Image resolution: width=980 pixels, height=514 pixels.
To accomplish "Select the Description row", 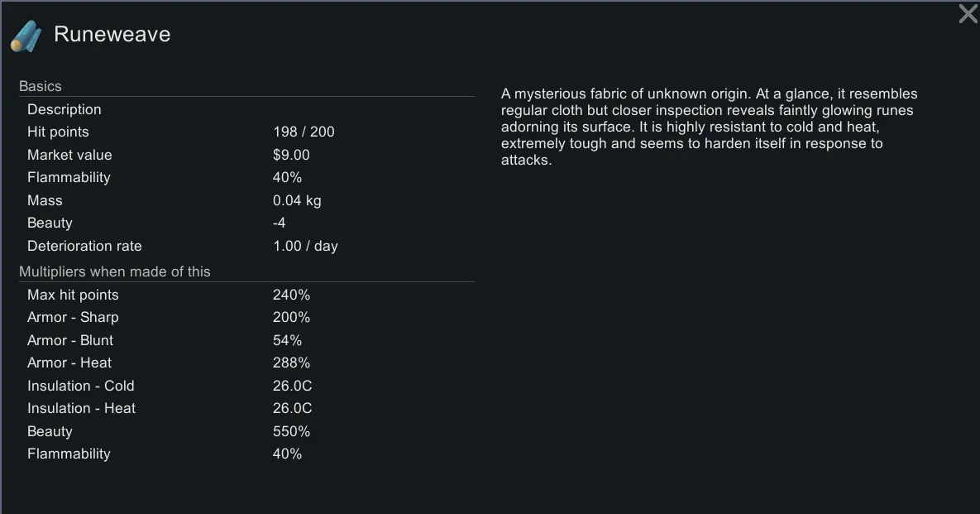I will pyautogui.click(x=65, y=109).
